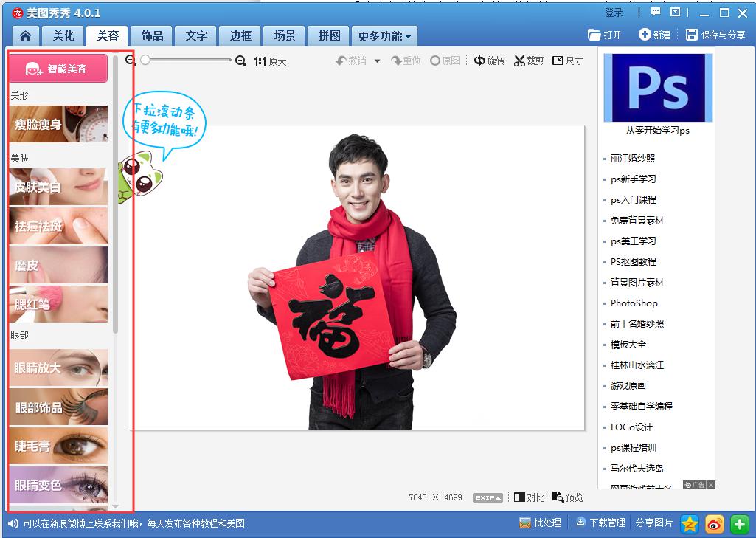Select the 腮红笔 tool
This screenshot has height=538, width=756.
click(x=58, y=304)
